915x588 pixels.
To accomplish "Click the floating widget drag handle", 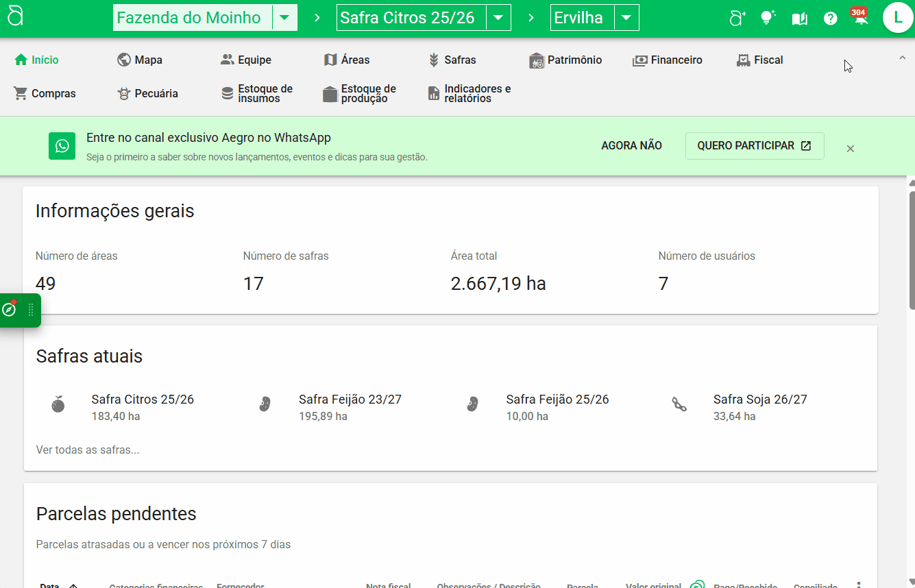I will pyautogui.click(x=31, y=310).
